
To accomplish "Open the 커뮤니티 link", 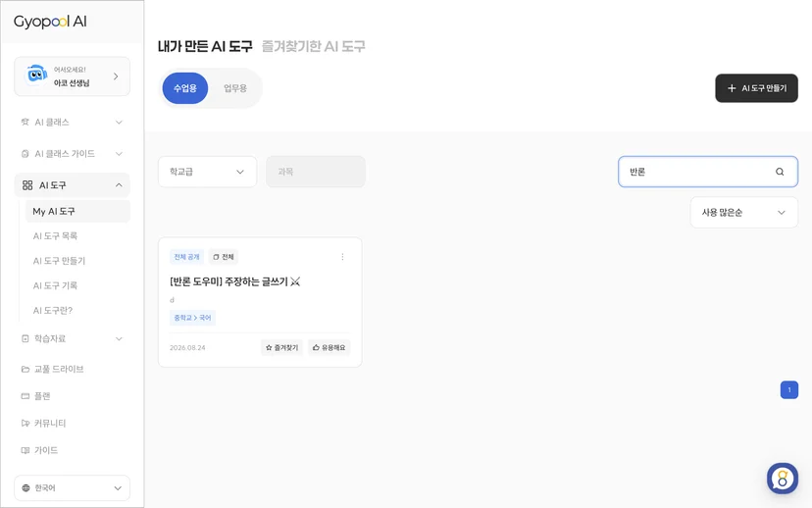I will click(x=50, y=423).
